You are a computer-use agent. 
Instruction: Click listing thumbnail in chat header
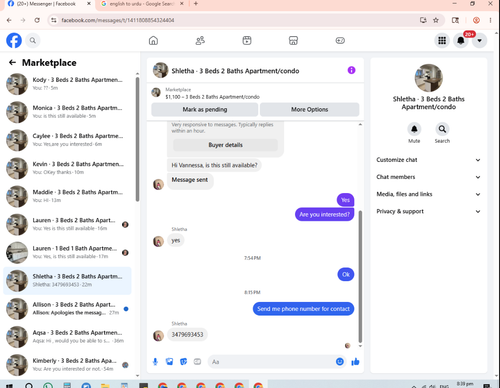[x=160, y=70]
